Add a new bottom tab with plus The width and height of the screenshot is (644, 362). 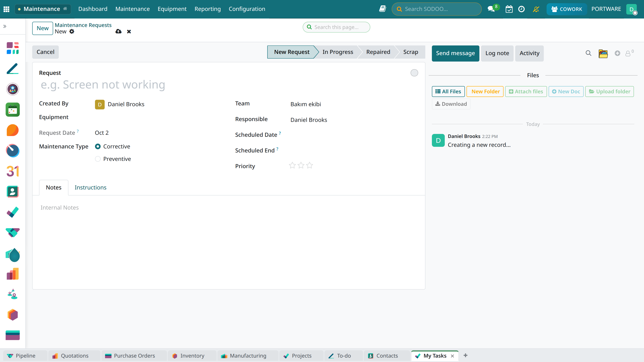tap(465, 355)
